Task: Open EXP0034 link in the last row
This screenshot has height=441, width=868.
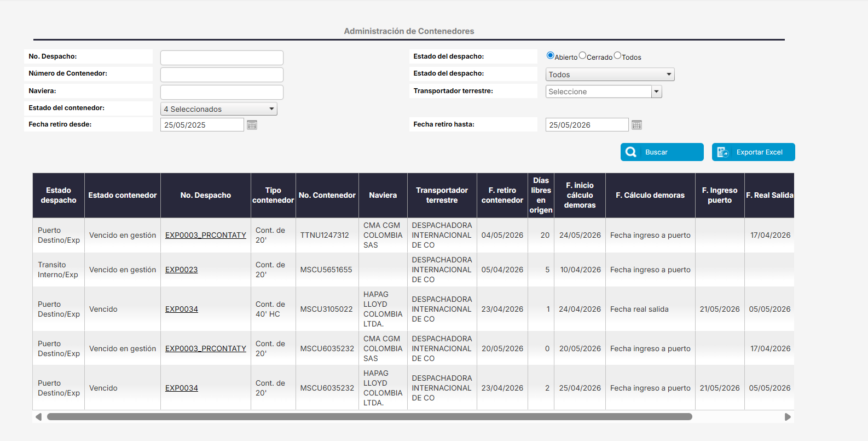Action: pos(182,388)
